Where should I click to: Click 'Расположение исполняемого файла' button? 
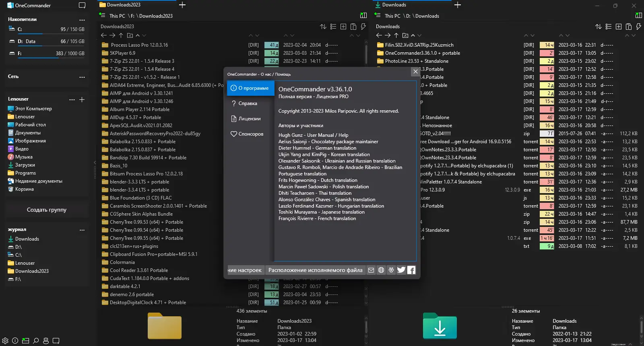click(316, 270)
